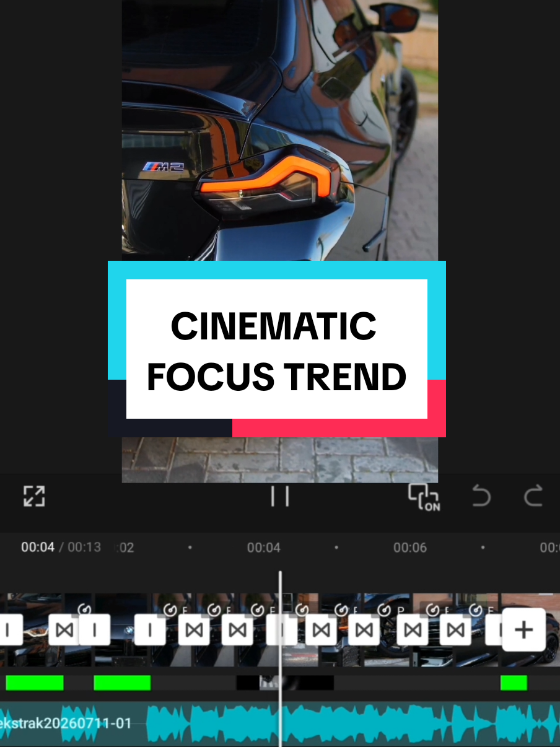This screenshot has height=747, width=560.
Task: Open the bowtie transition right of the playhead
Action: click(x=321, y=630)
